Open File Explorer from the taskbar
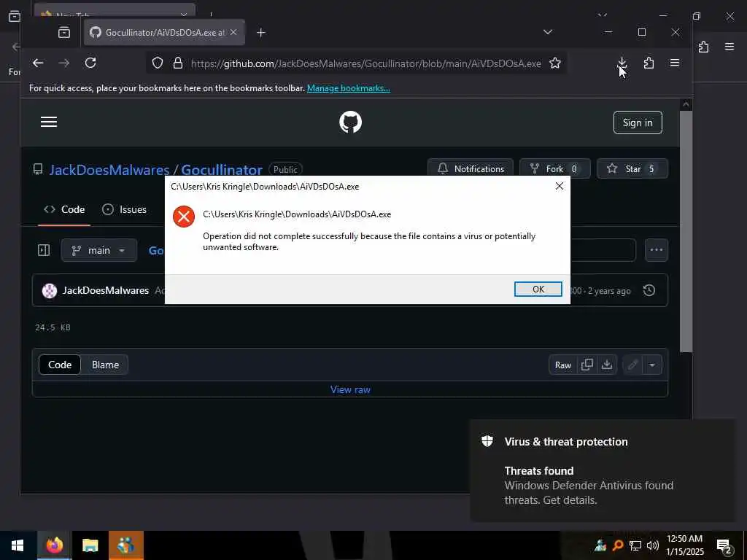The width and height of the screenshot is (747, 560). tap(90, 545)
